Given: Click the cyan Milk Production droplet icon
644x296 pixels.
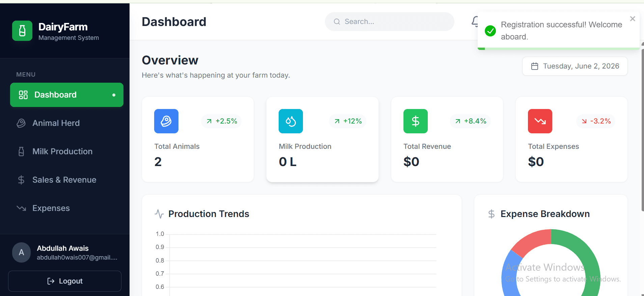Looking at the screenshot, I should [x=291, y=121].
